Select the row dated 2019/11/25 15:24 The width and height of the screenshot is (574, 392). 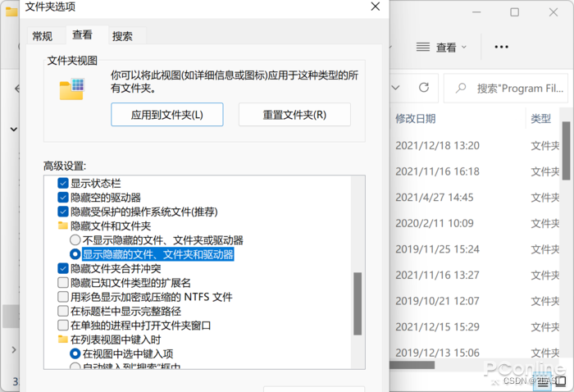pos(476,249)
